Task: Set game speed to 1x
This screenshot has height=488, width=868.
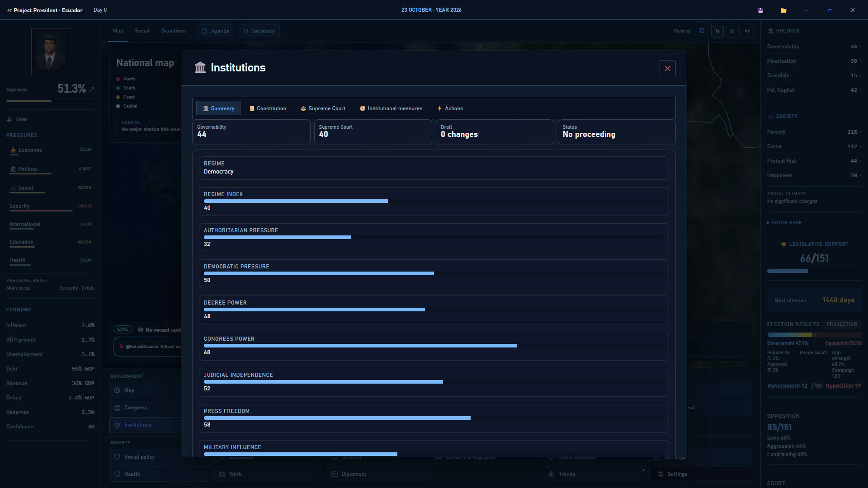Action: tap(717, 31)
